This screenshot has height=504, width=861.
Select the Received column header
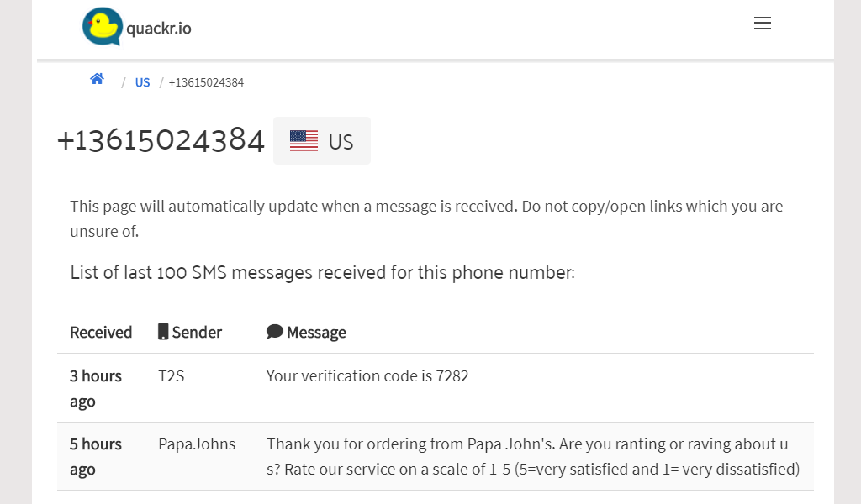pyautogui.click(x=101, y=332)
